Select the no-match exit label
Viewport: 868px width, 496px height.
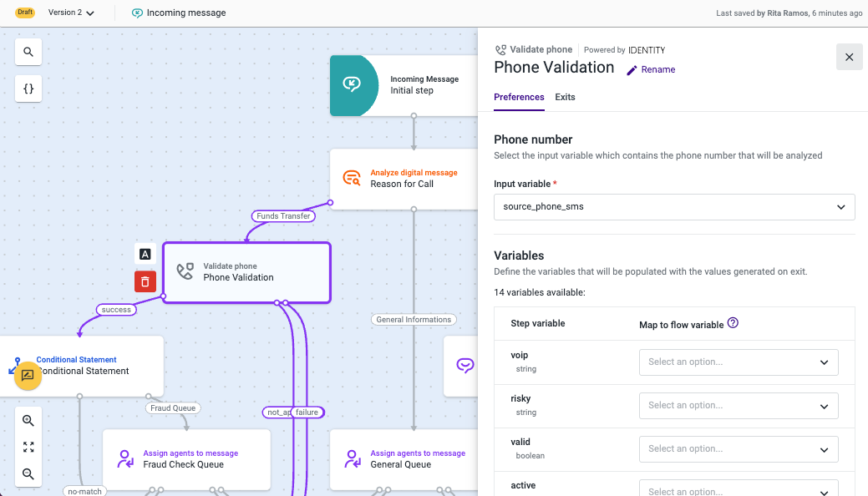coord(84,491)
